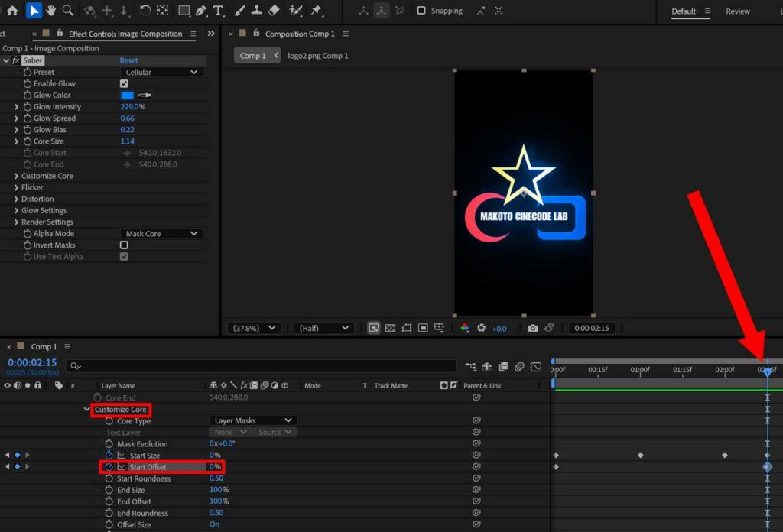
Task: Switch to Default workspace
Action: 683,11
